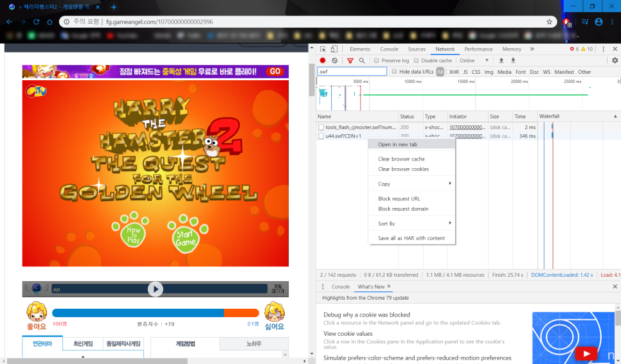The width and height of the screenshot is (621, 364).
Task: Open the Chrome profile avatar icon
Action: point(598,22)
